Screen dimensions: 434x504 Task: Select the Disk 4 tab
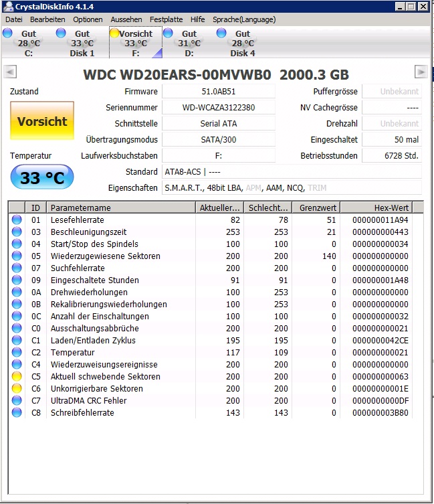[243, 43]
